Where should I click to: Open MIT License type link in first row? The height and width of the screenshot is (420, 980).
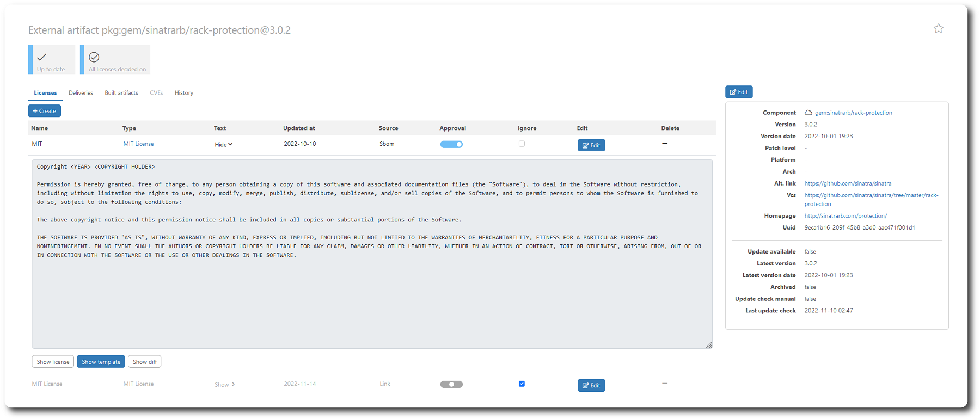pos(138,144)
